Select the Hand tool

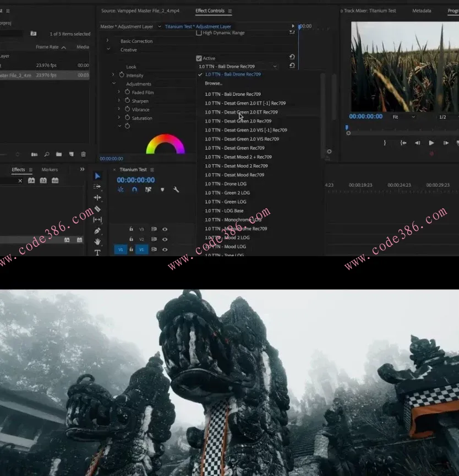point(97,242)
